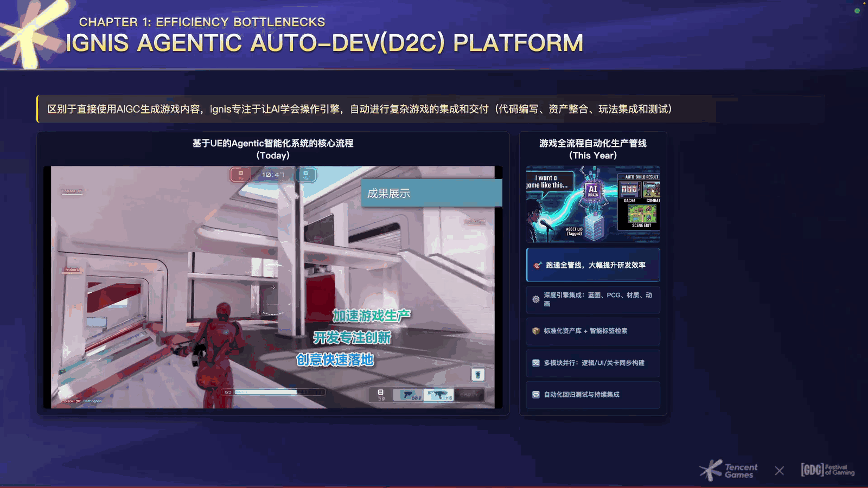Click the gameplay video thumbnail

coord(273,287)
